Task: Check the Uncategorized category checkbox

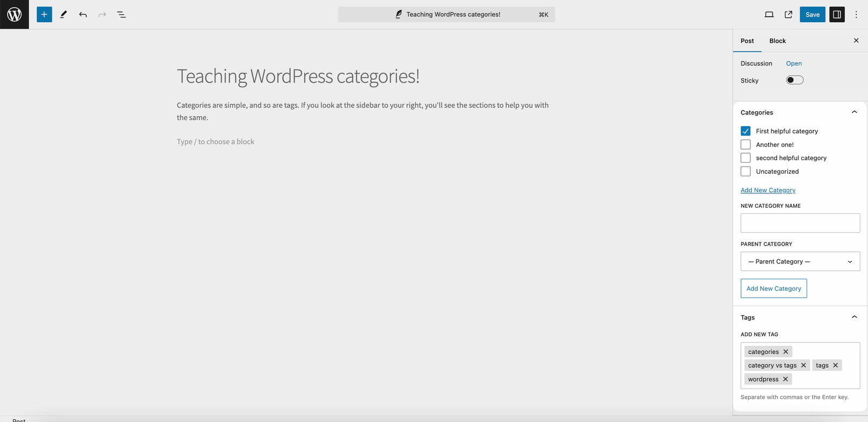Action: (745, 171)
